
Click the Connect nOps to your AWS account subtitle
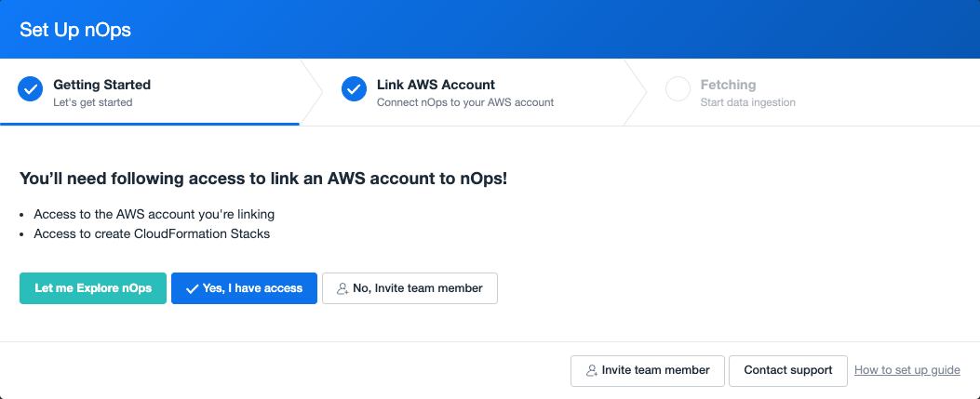click(465, 102)
